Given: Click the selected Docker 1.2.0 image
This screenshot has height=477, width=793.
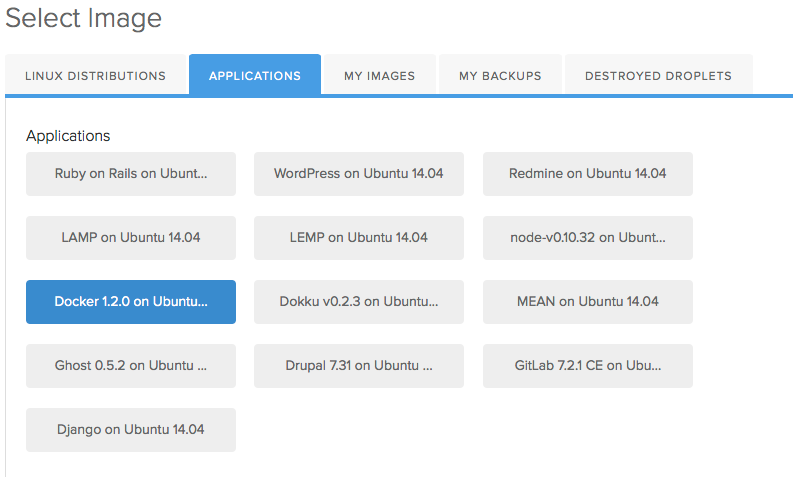Looking at the screenshot, I should [x=131, y=302].
